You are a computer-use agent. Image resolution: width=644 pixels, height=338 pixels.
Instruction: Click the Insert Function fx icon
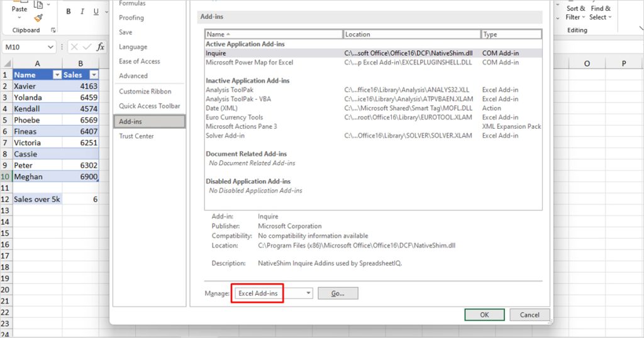(x=100, y=46)
